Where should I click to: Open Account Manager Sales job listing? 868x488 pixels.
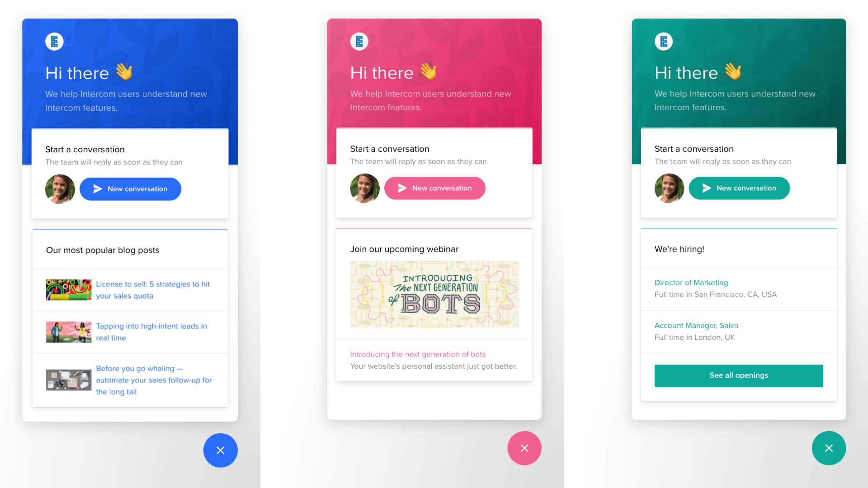696,325
